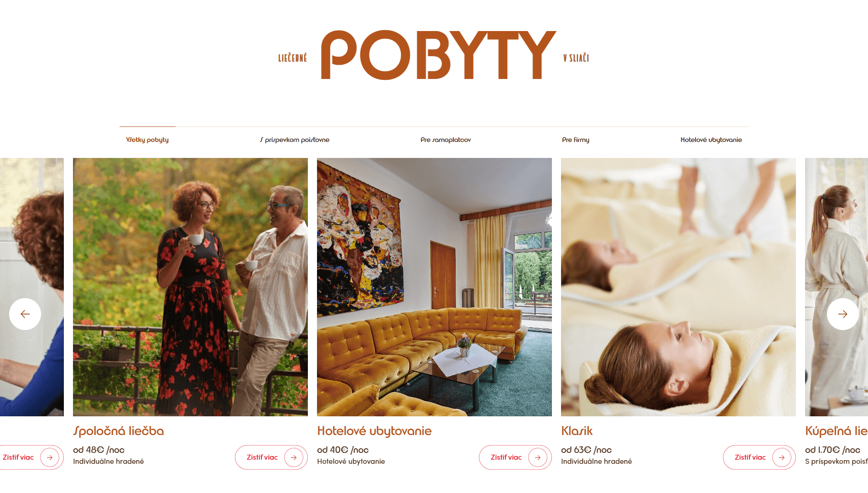Open the blanket wrap treatment photo
The height and width of the screenshot is (493, 868).
coord(678,287)
